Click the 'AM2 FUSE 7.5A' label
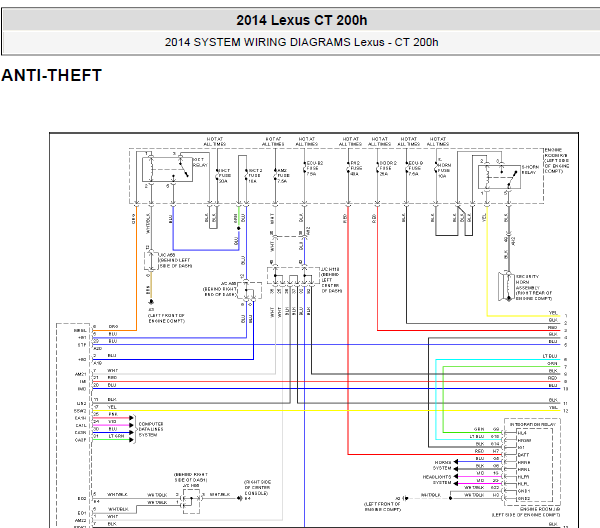 pyautogui.click(x=284, y=176)
